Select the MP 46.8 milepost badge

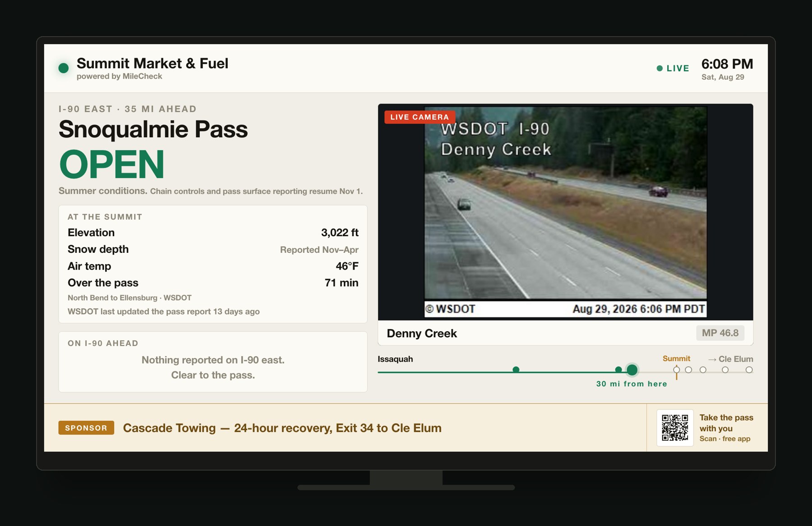(x=720, y=333)
